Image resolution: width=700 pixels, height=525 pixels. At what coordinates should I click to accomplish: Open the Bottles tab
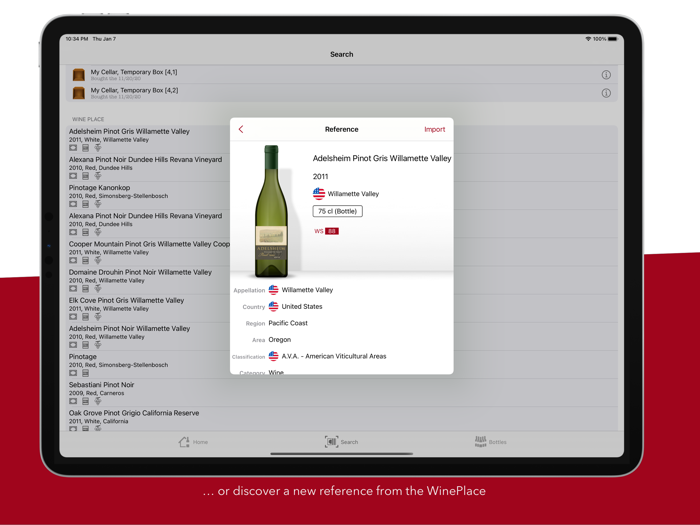coord(490,442)
